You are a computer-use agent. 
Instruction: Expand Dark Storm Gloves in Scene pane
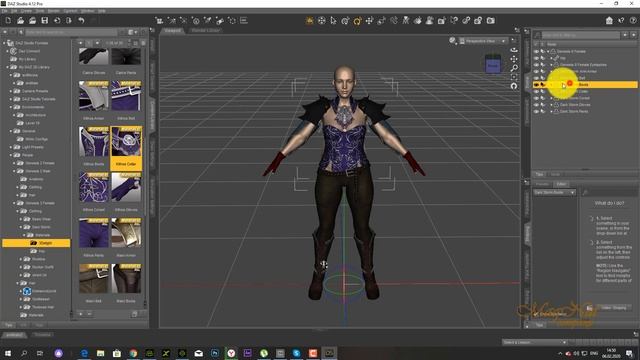(x=551, y=104)
